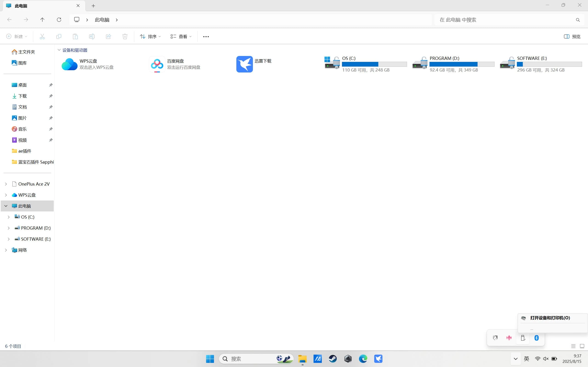Select the 百度网盘 icon
Screen dimensions: 588x367
point(157,64)
